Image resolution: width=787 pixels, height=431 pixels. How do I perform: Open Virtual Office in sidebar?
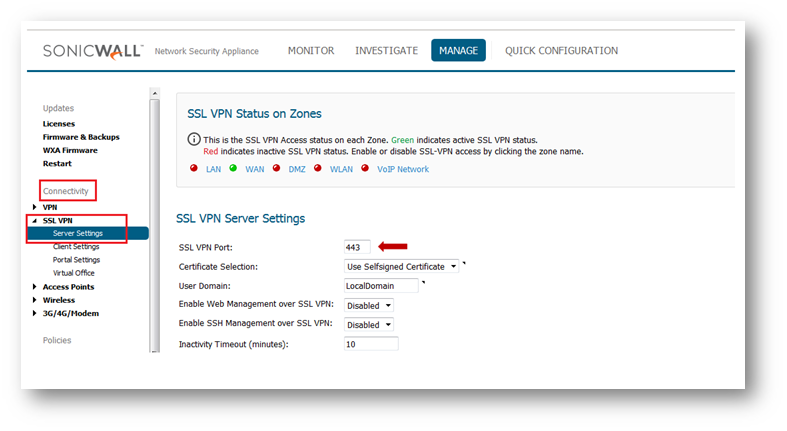(74, 273)
